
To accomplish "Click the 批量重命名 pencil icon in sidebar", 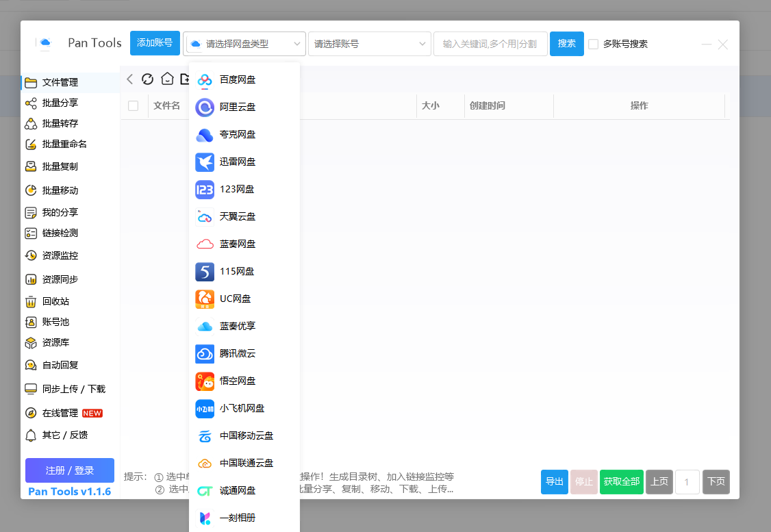I will [x=31, y=144].
